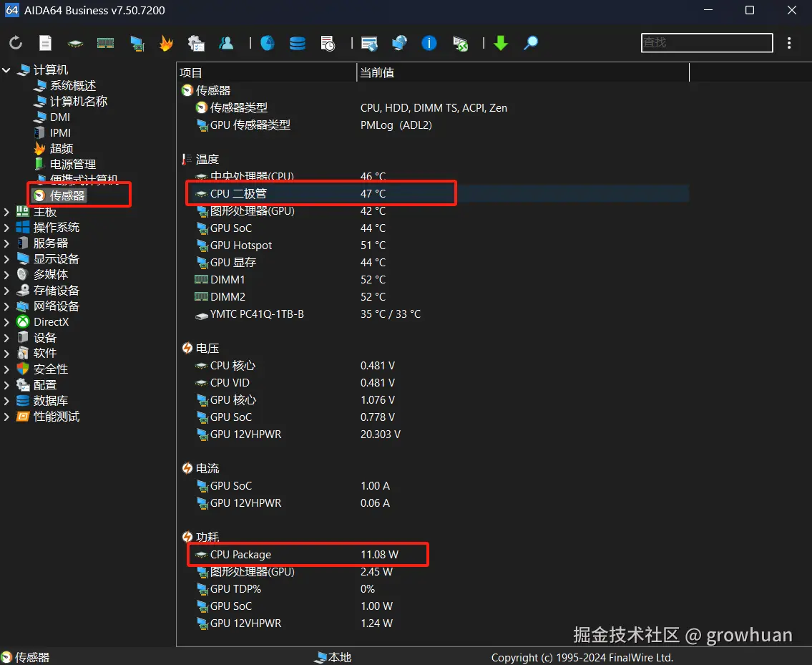Open the Report page icon in toolbar

(x=46, y=43)
